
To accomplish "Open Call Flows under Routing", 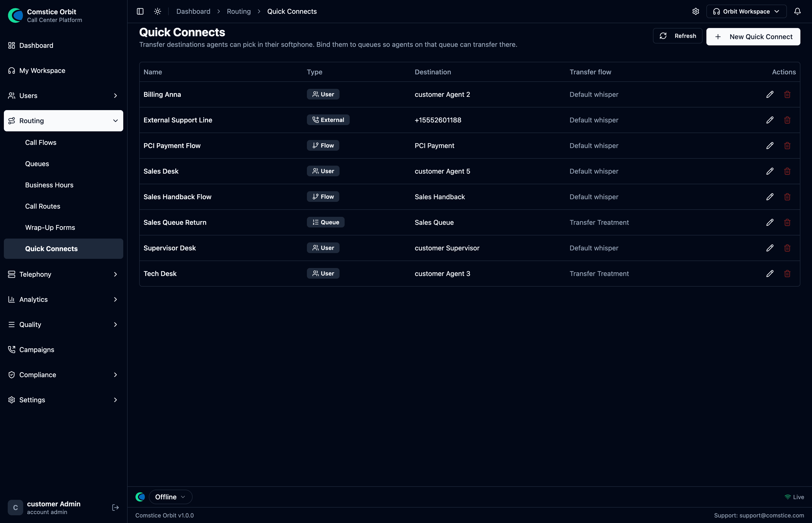I will pyautogui.click(x=64, y=143).
